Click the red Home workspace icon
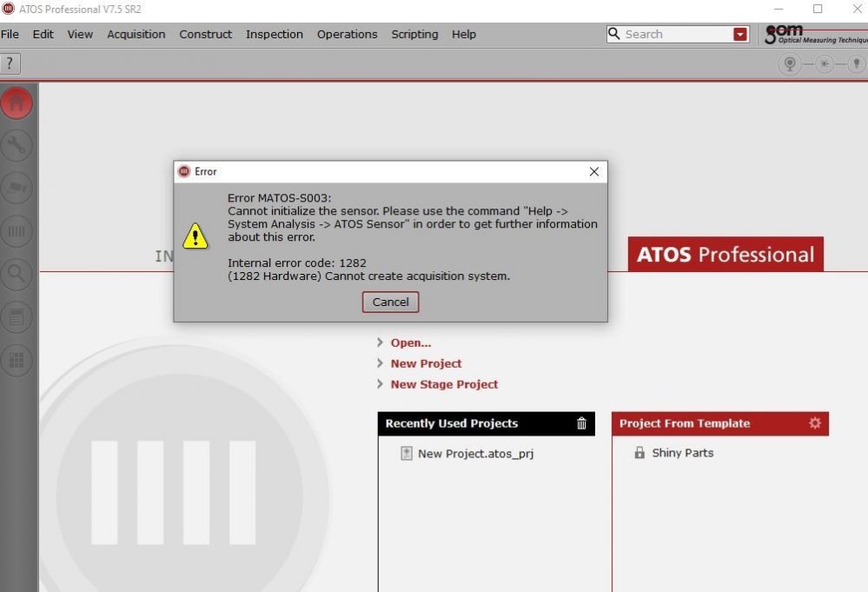868x592 pixels. [17, 103]
